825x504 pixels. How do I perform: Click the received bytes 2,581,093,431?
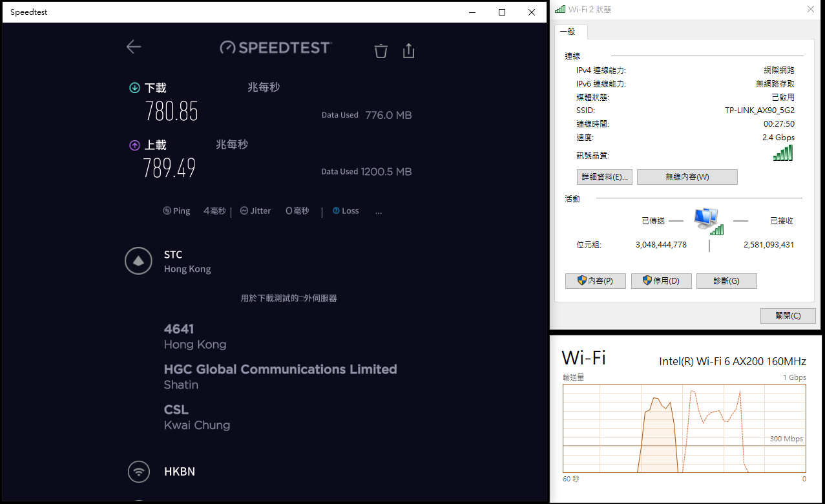(769, 245)
